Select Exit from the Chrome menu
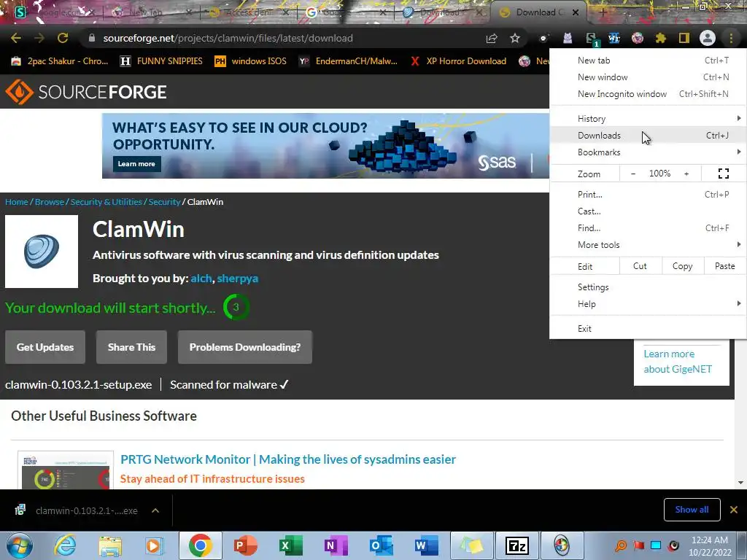The image size is (747, 560). tap(648, 329)
